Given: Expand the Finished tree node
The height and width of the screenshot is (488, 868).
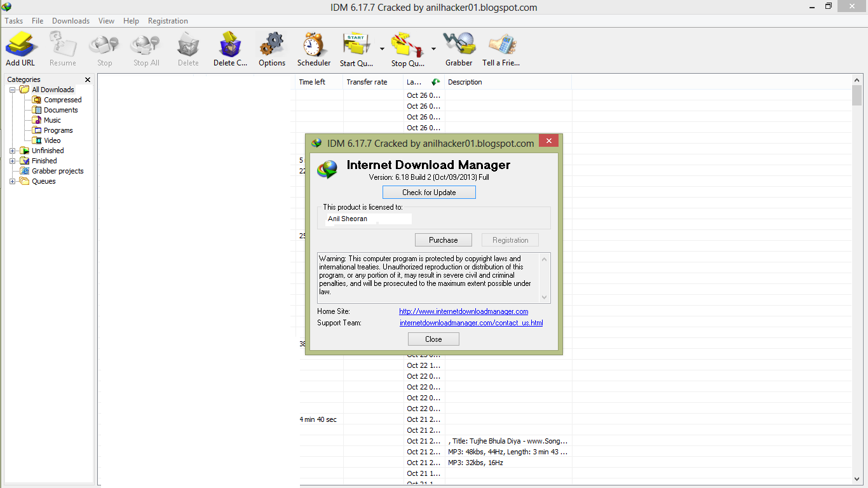Looking at the screenshot, I should (x=13, y=161).
